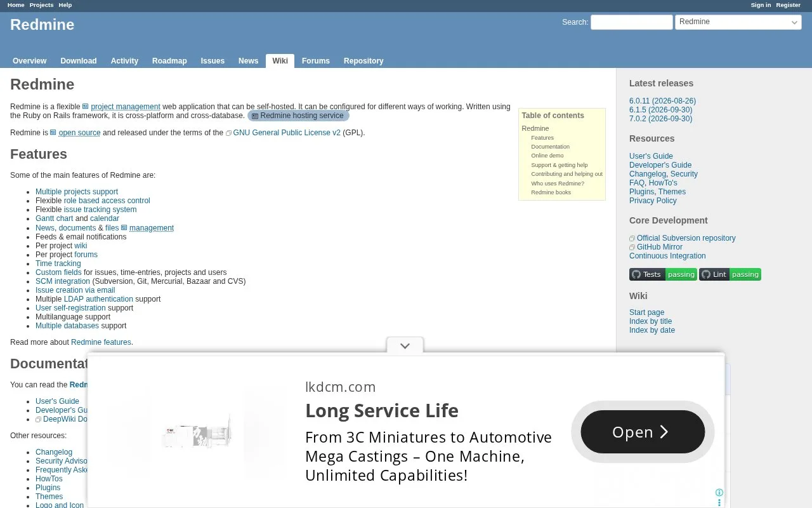Open the 'Redmine features' link
The height and width of the screenshot is (508, 812).
[x=101, y=342]
